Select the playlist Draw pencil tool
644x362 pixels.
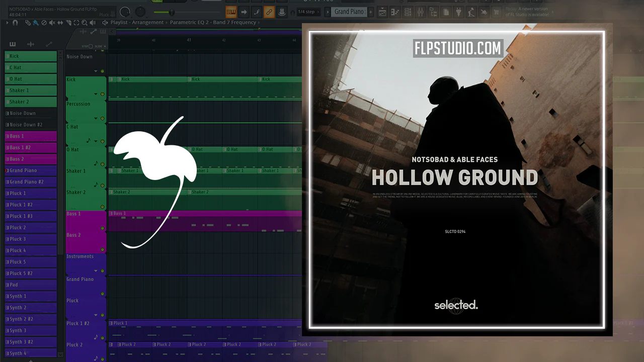28,23
